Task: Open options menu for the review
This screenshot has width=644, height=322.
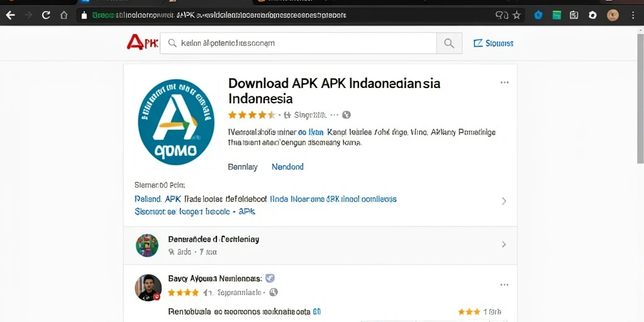Action: click(x=504, y=285)
